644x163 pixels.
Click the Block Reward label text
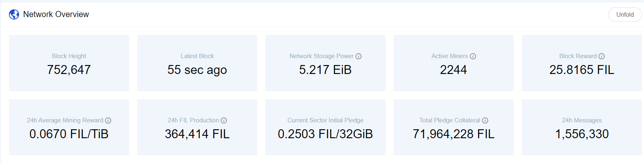pyautogui.click(x=578, y=56)
